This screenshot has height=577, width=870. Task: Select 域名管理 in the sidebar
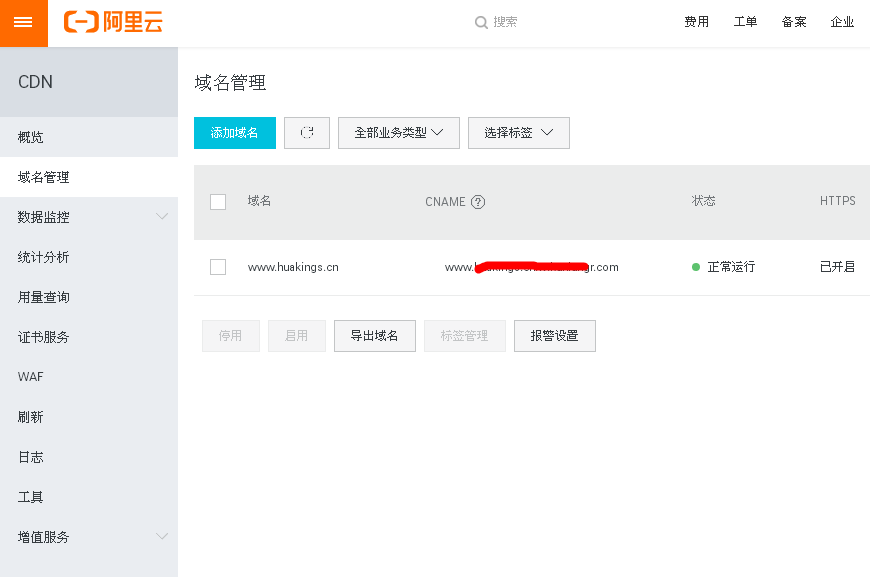[89, 177]
